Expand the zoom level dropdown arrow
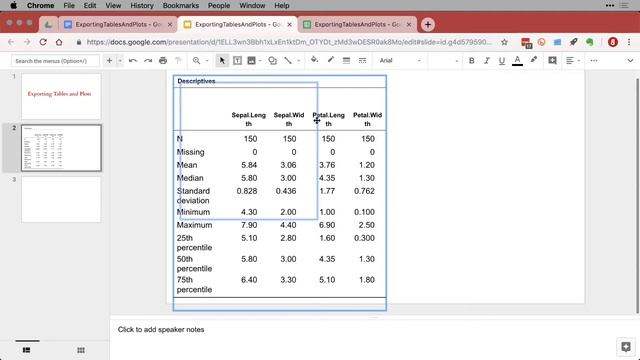The width and height of the screenshot is (640, 360). tap(207, 61)
